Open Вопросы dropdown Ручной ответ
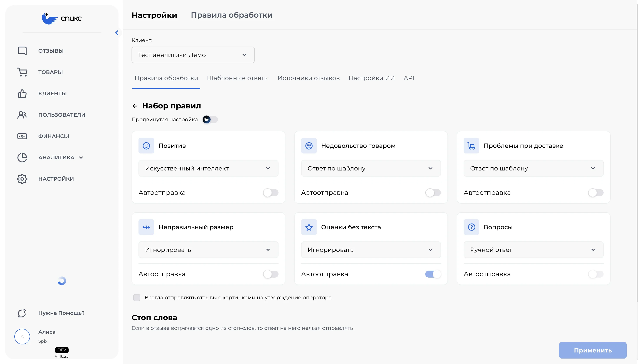This screenshot has height=364, width=638. coord(533,250)
